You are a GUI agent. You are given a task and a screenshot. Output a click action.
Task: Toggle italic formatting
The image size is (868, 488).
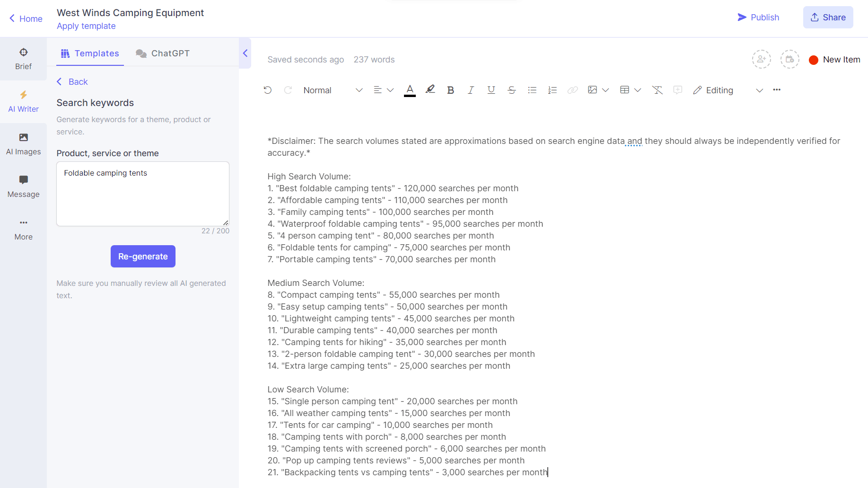click(471, 90)
